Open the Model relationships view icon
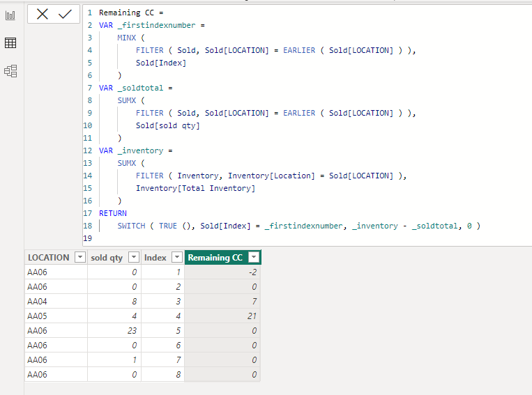532x395 pixels. tap(10, 71)
